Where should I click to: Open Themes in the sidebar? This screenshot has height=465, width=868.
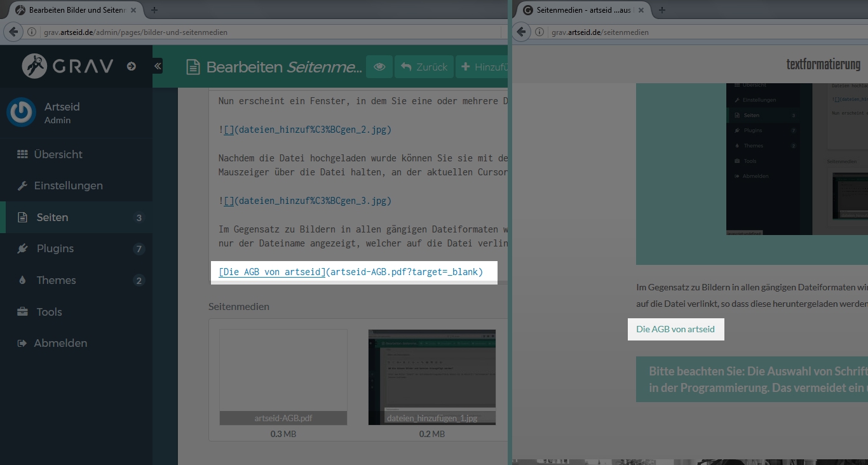[x=56, y=280]
